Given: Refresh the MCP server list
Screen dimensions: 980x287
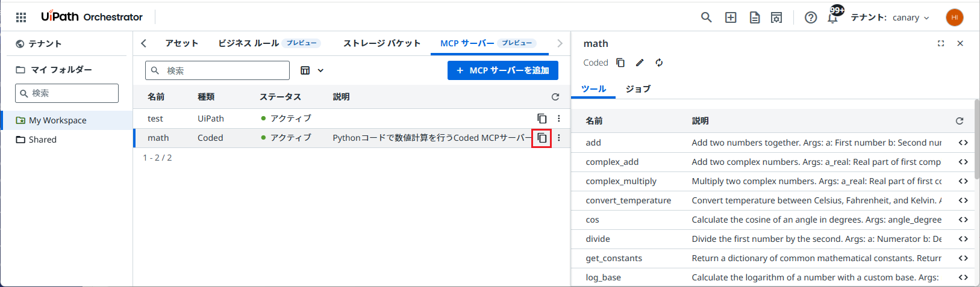Looking at the screenshot, I should 555,97.
